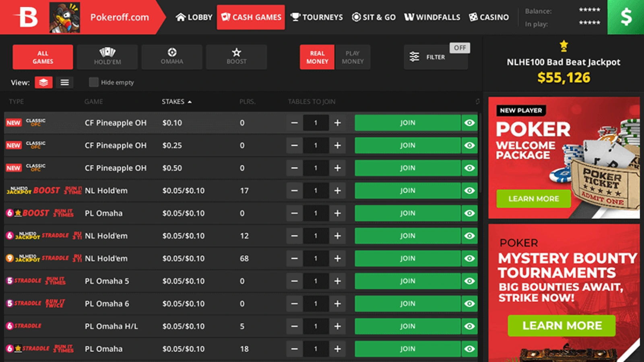Screen dimensions: 644x362
Task: Open the Casino tab
Action: 489,17
